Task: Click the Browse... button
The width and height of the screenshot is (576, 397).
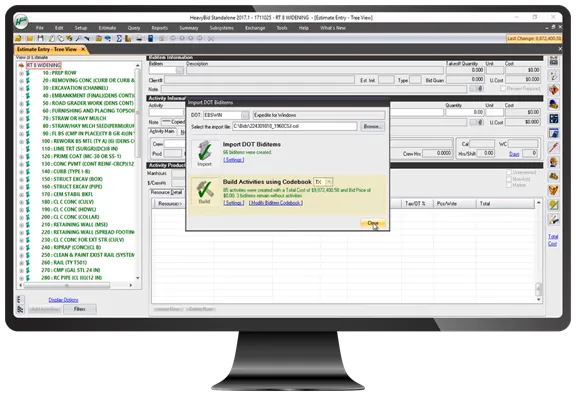Action: (x=372, y=126)
